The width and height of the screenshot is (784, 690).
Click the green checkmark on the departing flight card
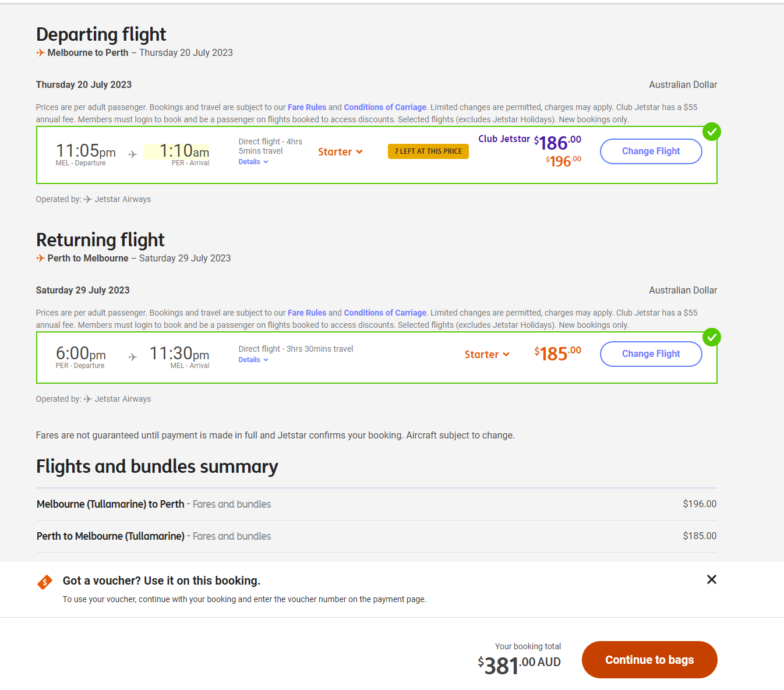point(711,132)
